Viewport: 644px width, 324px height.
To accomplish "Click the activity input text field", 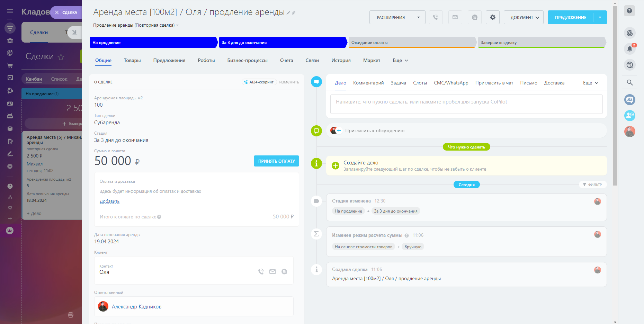I will pyautogui.click(x=466, y=104).
